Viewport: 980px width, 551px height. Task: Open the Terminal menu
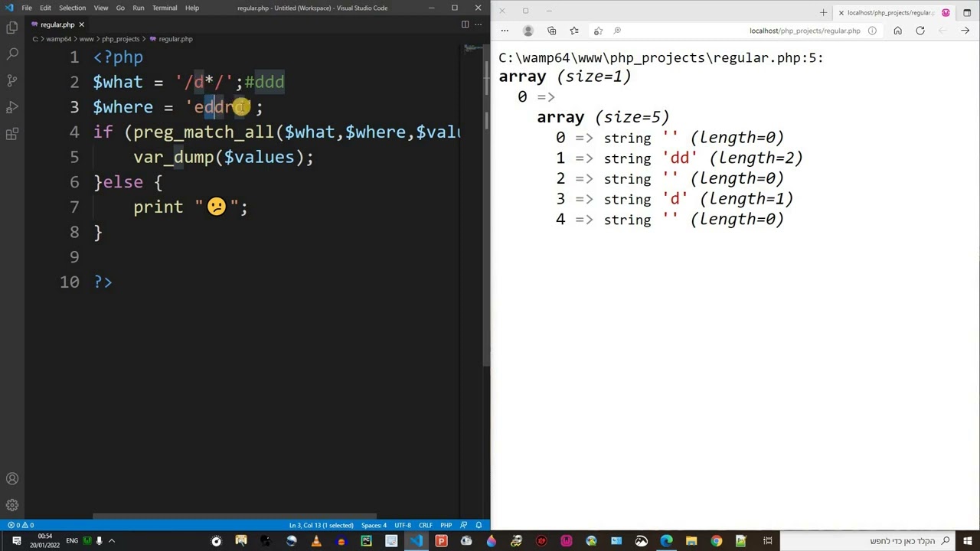(165, 8)
